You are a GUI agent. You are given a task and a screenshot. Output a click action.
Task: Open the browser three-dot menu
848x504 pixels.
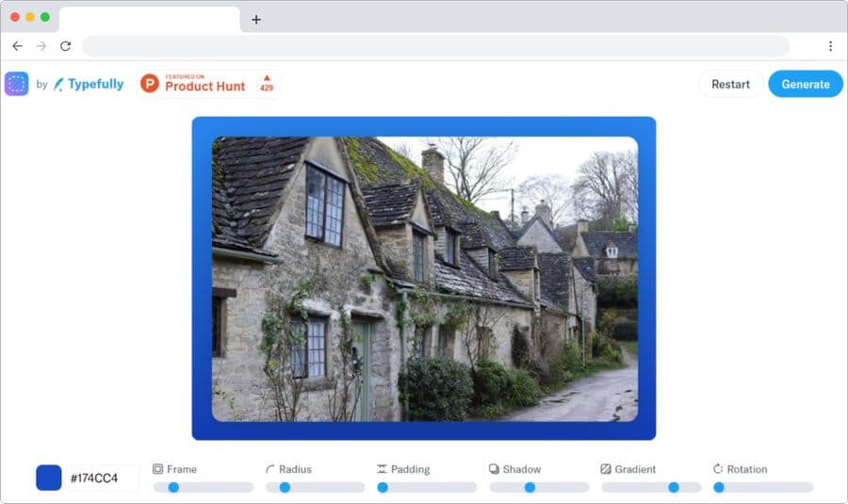830,46
